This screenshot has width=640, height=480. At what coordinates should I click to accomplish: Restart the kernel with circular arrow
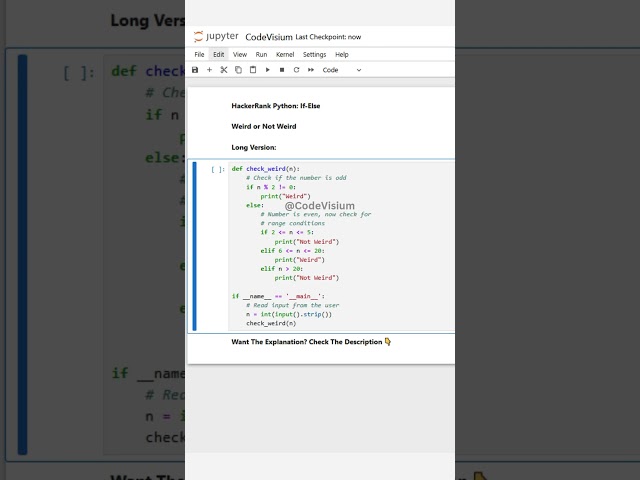[296, 70]
